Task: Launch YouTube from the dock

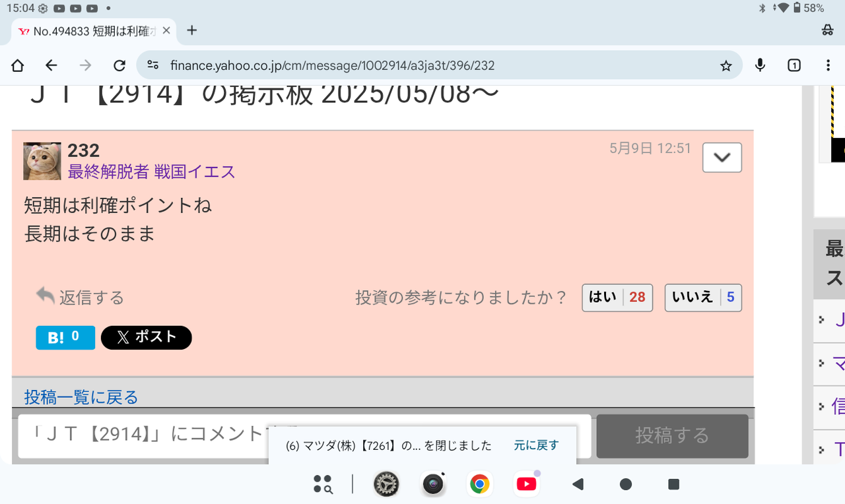Action: (525, 484)
